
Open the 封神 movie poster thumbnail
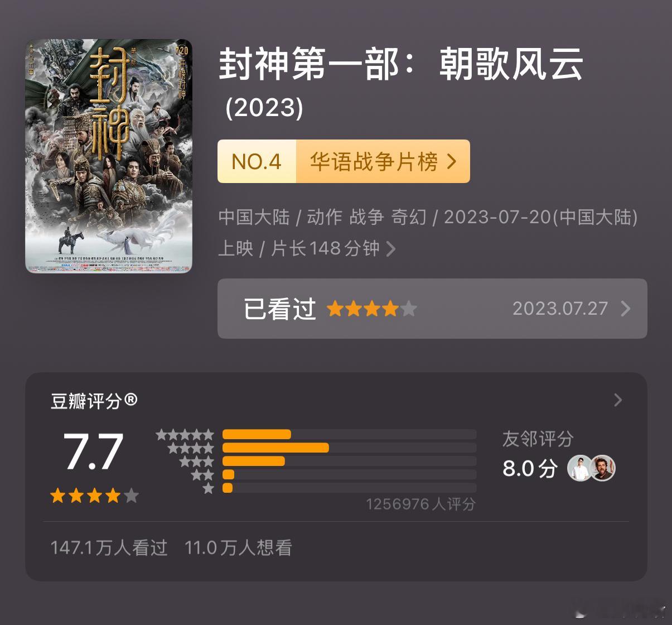point(109,156)
